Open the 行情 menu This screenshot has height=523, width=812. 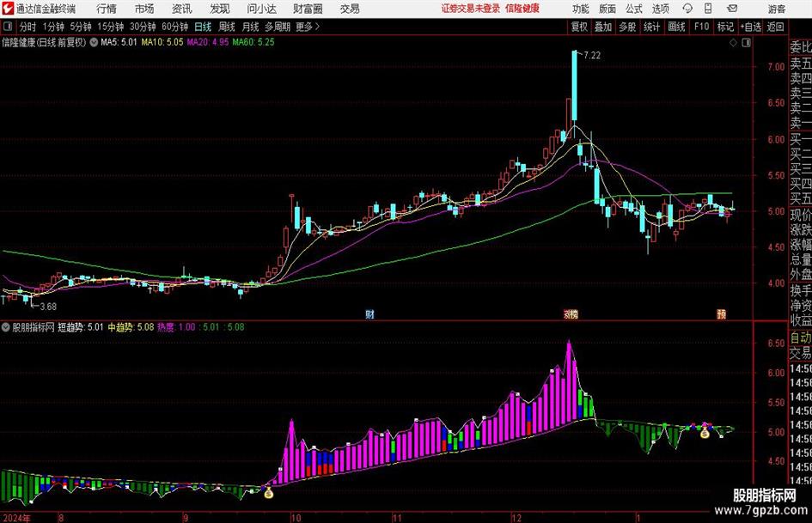(x=107, y=9)
